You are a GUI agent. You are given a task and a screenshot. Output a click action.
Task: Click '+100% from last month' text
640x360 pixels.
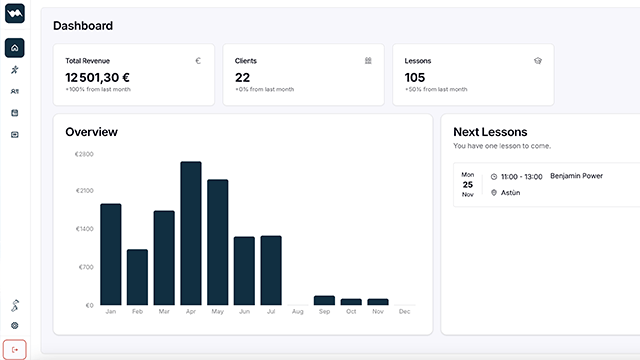98,89
